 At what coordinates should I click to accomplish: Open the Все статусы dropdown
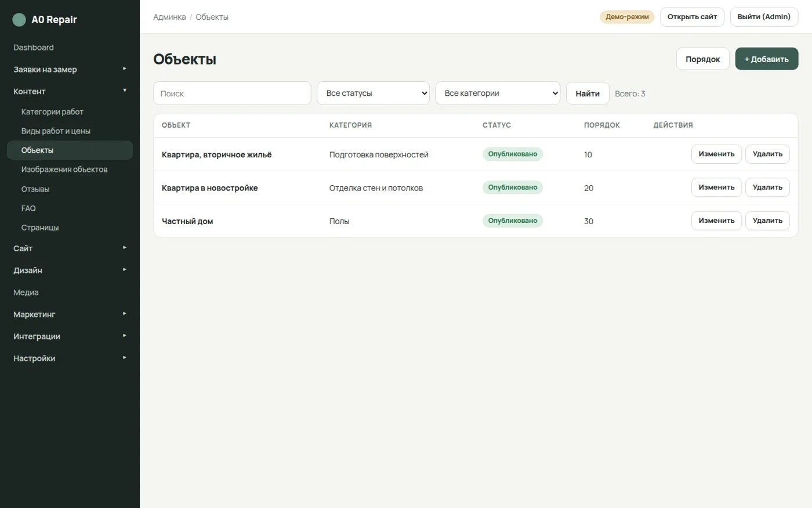[373, 93]
